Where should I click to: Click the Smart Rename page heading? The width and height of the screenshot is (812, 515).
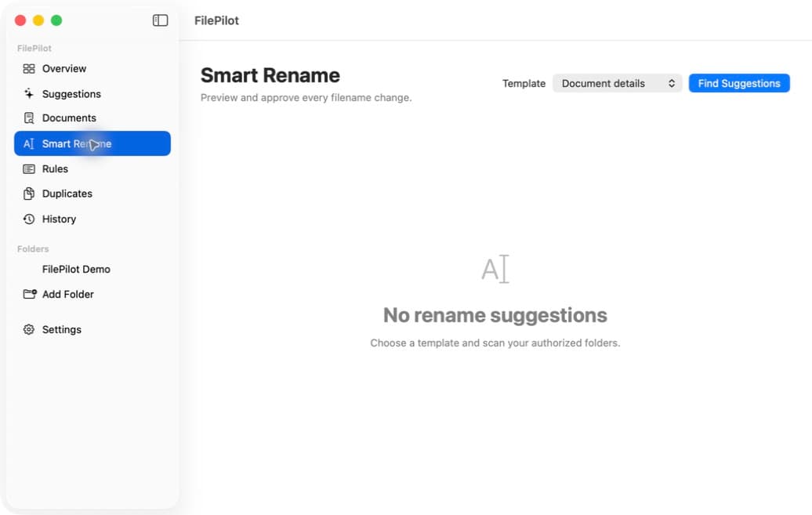tap(270, 76)
